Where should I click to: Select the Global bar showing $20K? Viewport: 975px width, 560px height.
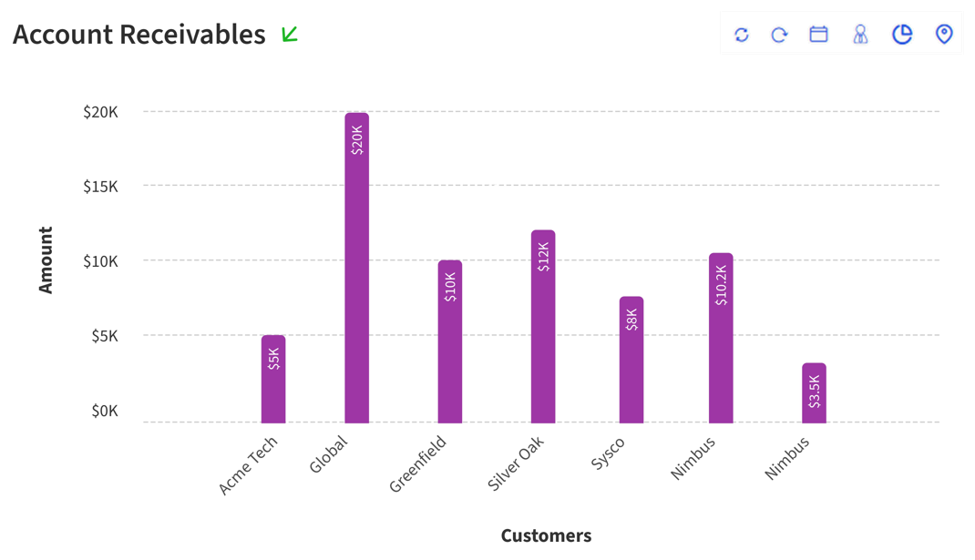click(x=356, y=264)
